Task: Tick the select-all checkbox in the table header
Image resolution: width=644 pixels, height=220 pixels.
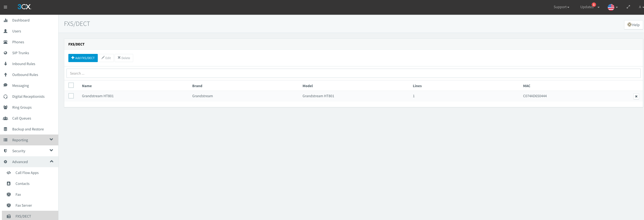Action: 71,85
